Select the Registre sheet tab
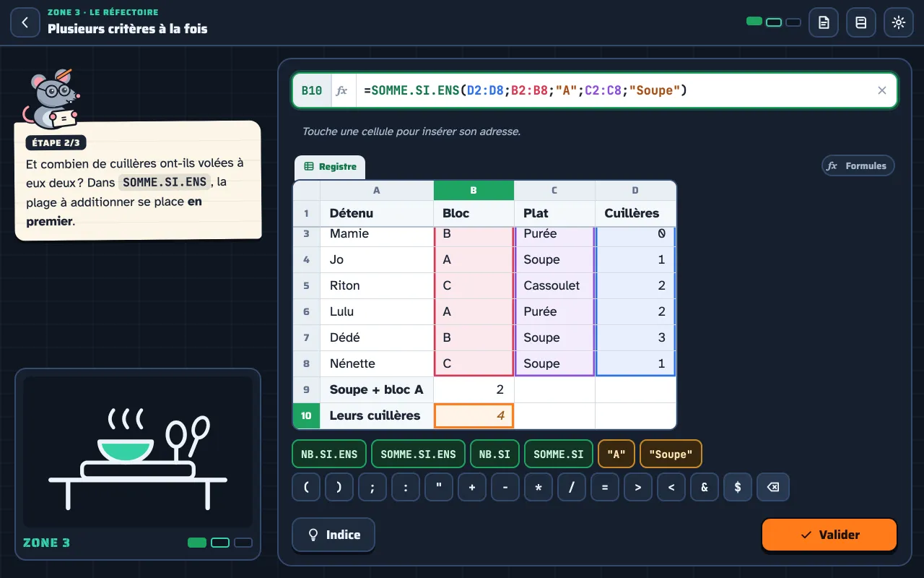The width and height of the screenshot is (924, 578). click(x=330, y=166)
